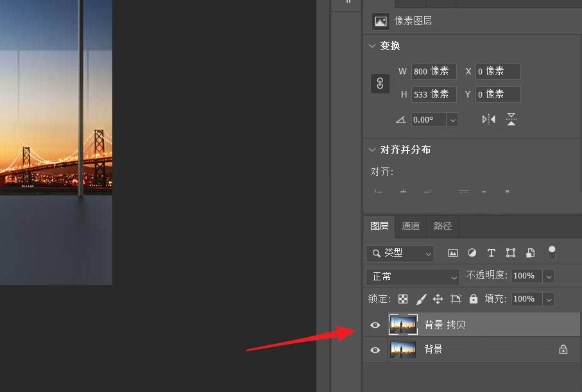The width and height of the screenshot is (582, 392).
Task: Lock image pixels with brush icon
Action: [x=422, y=299]
